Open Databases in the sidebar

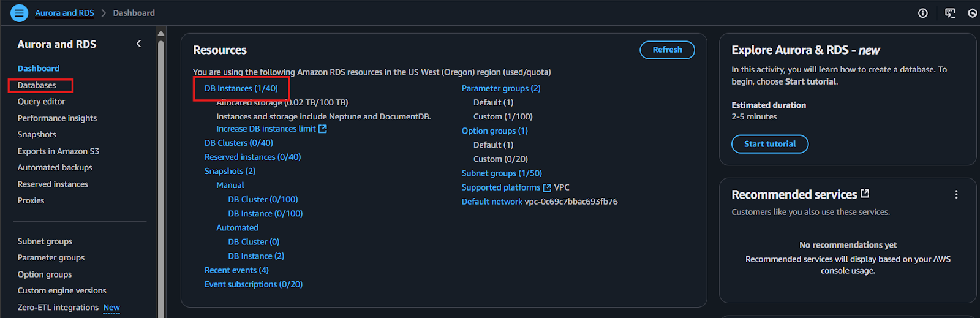(37, 85)
